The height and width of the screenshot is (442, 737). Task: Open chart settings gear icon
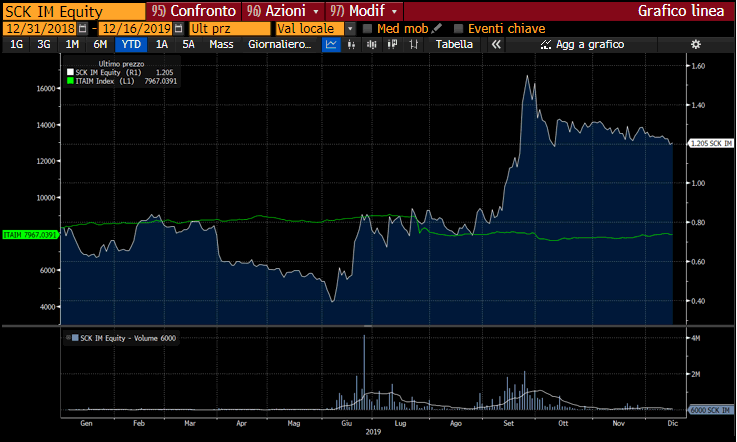click(x=696, y=44)
